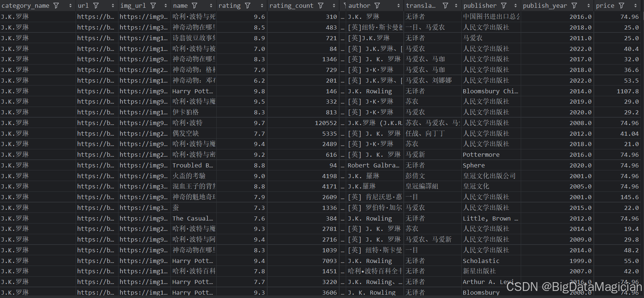Image resolution: width=644 pixels, height=298 pixels.
Task: Open filter icon for price column
Action: click(x=621, y=6)
